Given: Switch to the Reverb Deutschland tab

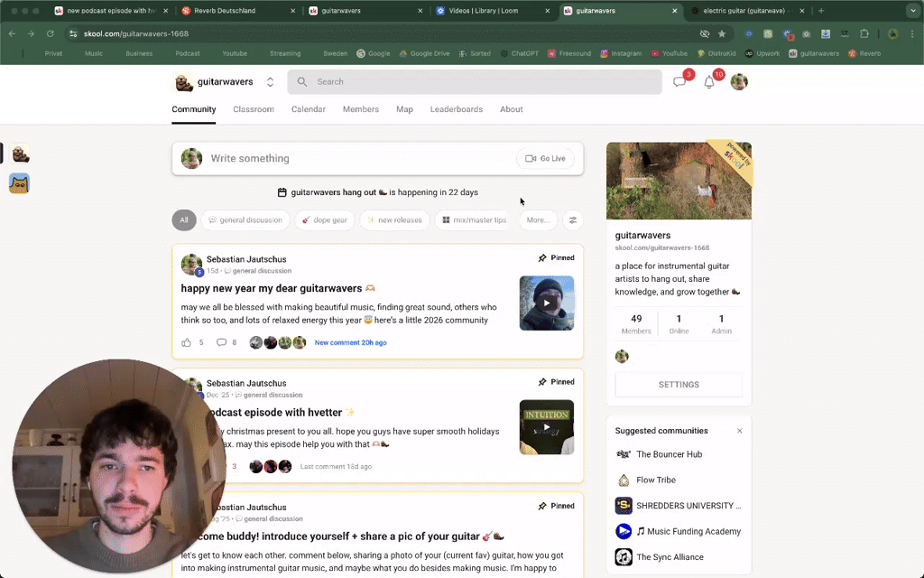Looking at the screenshot, I should (x=238, y=11).
